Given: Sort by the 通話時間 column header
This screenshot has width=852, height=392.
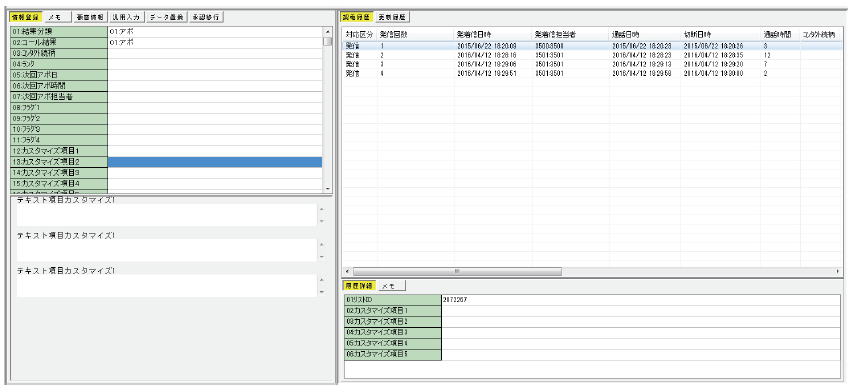Looking at the screenshot, I should (x=780, y=34).
